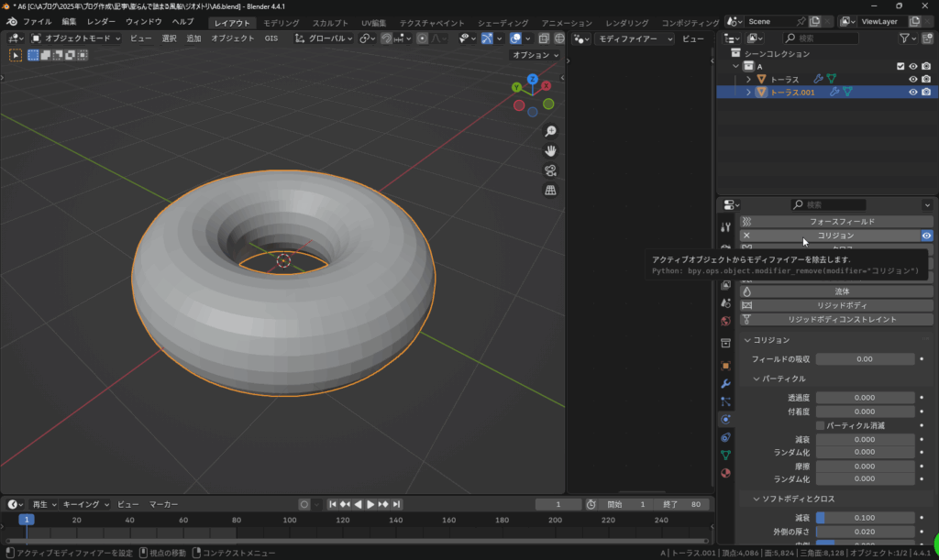Add a new ViewLayer with the copy icon
Screen dimensions: 939x560
pyautogui.click(x=915, y=22)
